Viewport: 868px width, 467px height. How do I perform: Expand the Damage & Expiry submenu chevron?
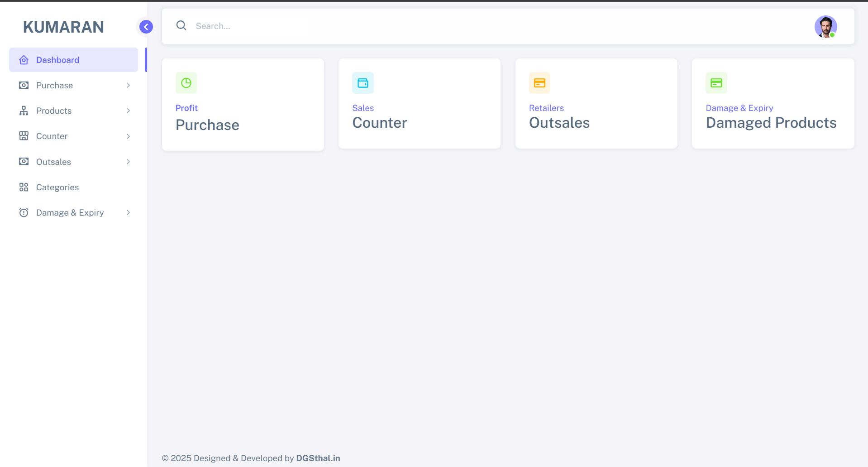(x=129, y=212)
